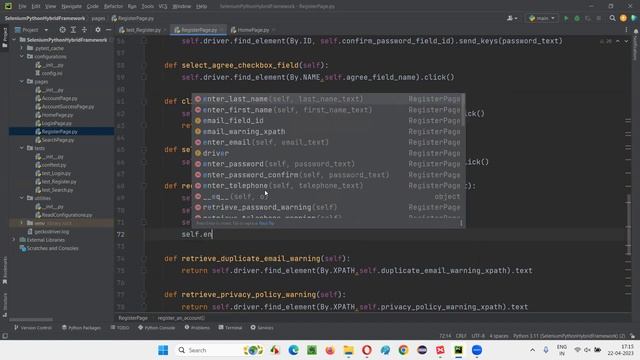Image resolution: width=640 pixels, height=360 pixels.
Task: Open the VCS menu
Action: point(163,6)
